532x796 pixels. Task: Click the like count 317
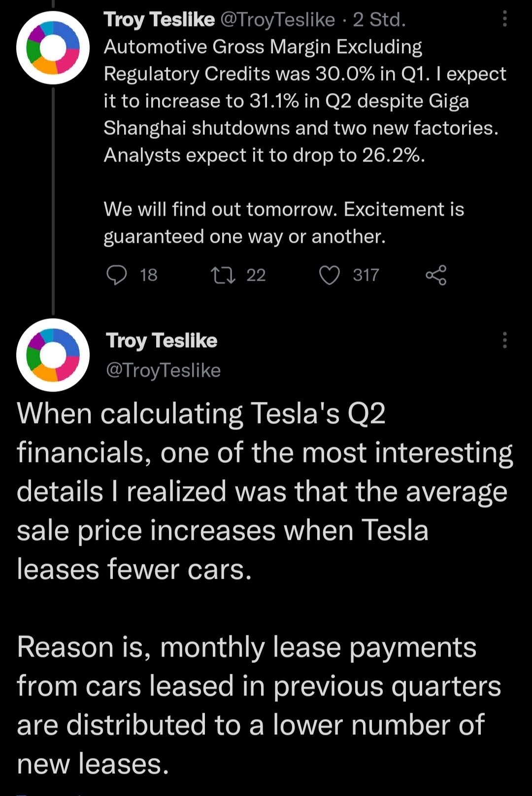(x=366, y=275)
